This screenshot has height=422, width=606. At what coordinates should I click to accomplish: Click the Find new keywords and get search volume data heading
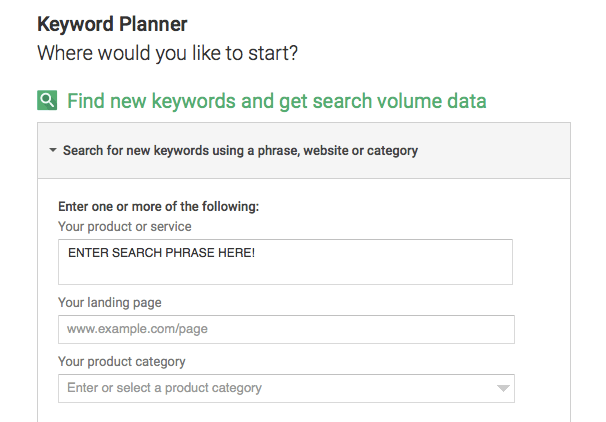coord(277,101)
